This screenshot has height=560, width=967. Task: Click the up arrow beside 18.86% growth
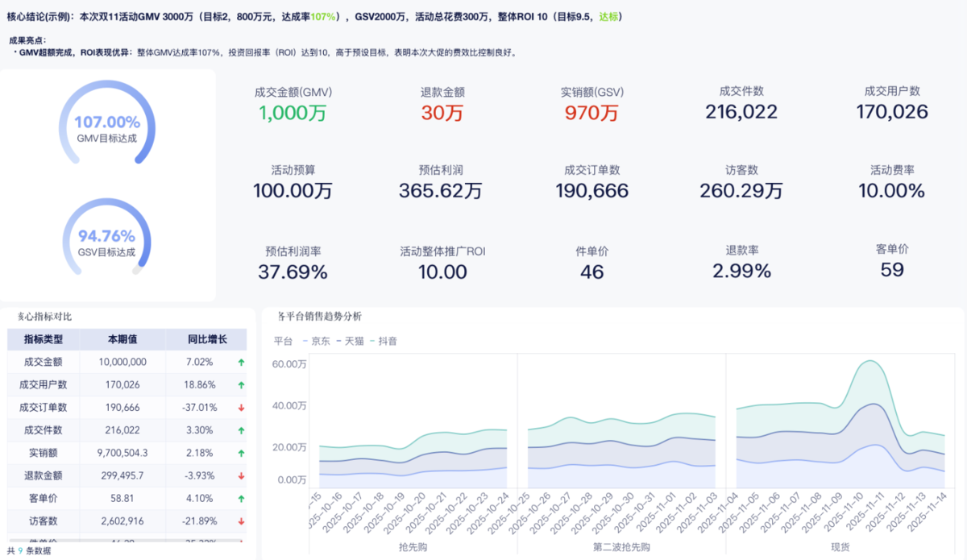241,385
